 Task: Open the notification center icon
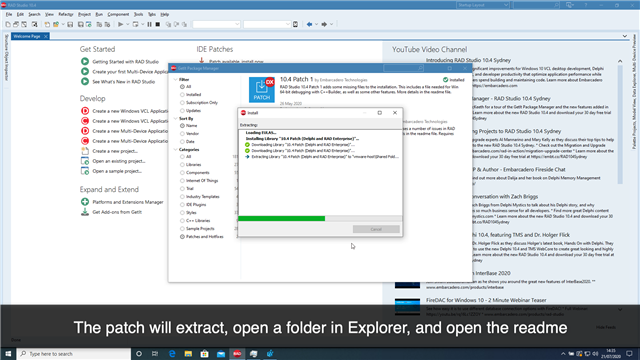[x=630, y=354]
